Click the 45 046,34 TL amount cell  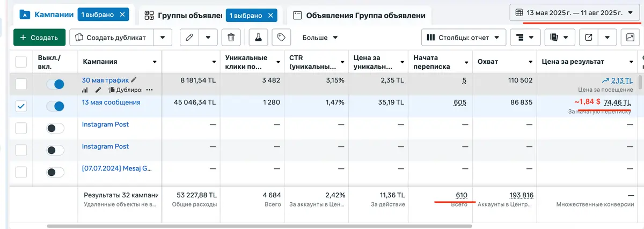(194, 102)
